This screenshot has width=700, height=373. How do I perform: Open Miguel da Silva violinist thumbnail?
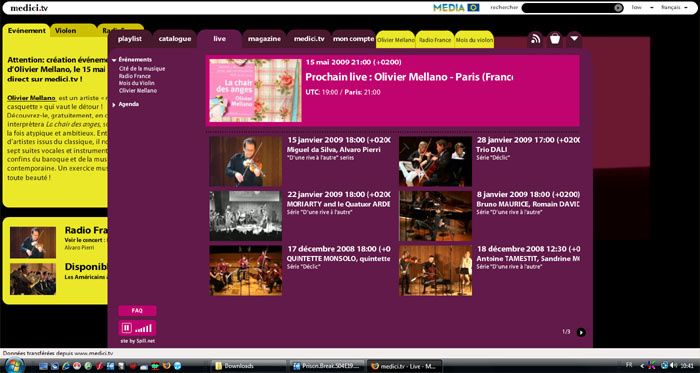point(246,162)
